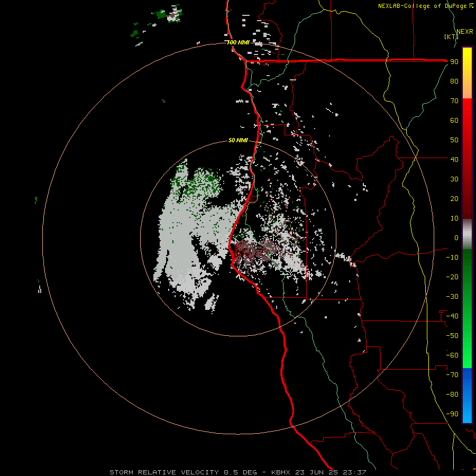Click the Storm Relative Velocity caption text
This screenshot has width=476, height=476.
point(238,472)
